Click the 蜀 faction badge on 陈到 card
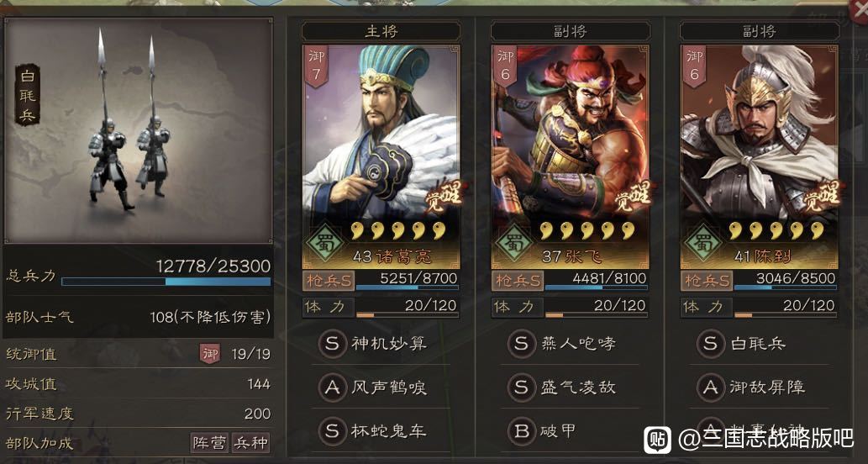The height and width of the screenshot is (464, 868). (x=703, y=243)
